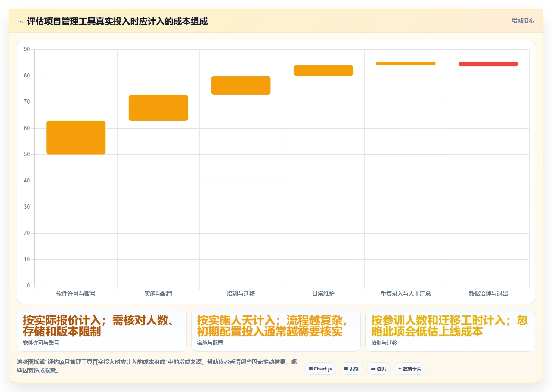
Task: Select the 实施与配置 orange bar
Action: point(158,108)
